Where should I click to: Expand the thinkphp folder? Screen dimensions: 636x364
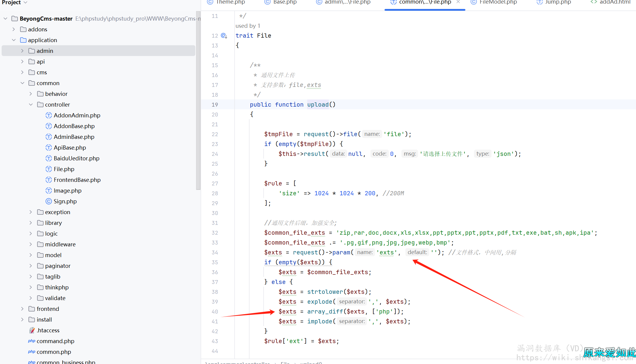click(31, 287)
